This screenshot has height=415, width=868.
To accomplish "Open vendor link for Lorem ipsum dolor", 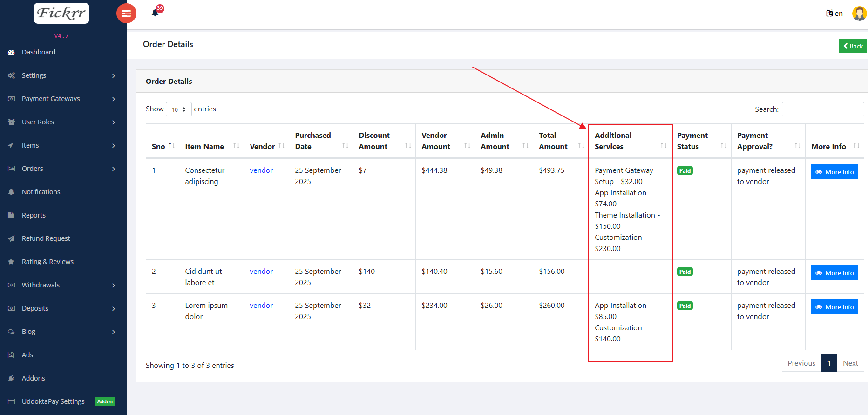I will point(261,306).
